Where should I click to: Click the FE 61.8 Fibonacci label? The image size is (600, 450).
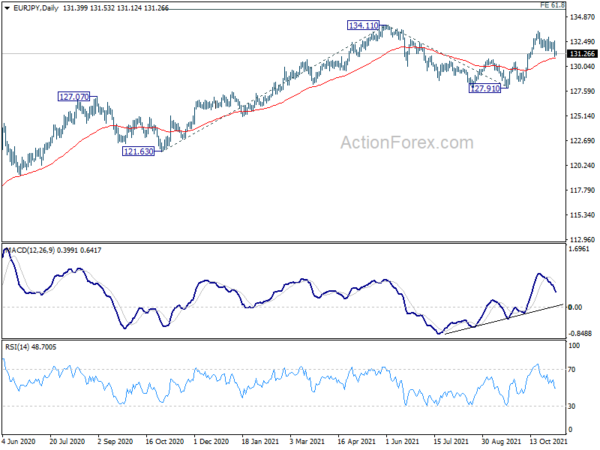pos(553,5)
